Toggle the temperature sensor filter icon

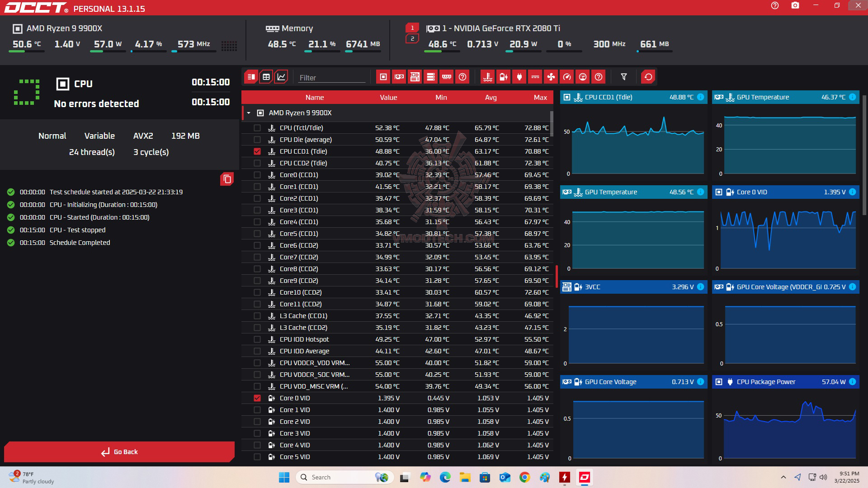(x=487, y=77)
